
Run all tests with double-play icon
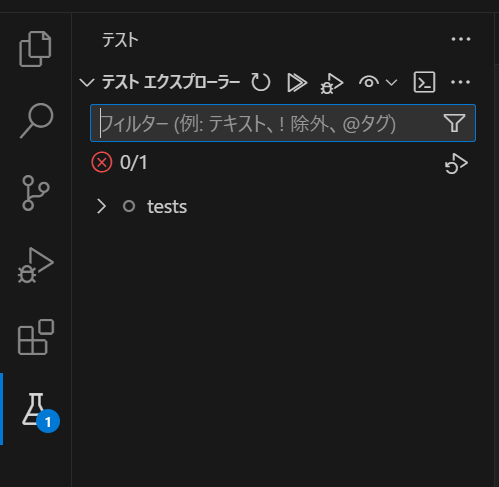[x=297, y=82]
